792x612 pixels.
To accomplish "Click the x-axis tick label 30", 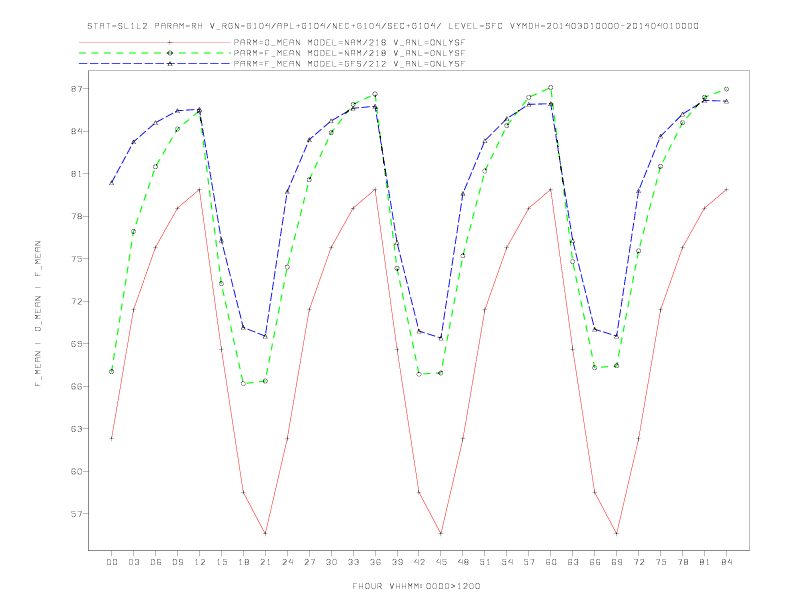I will pyautogui.click(x=331, y=562).
